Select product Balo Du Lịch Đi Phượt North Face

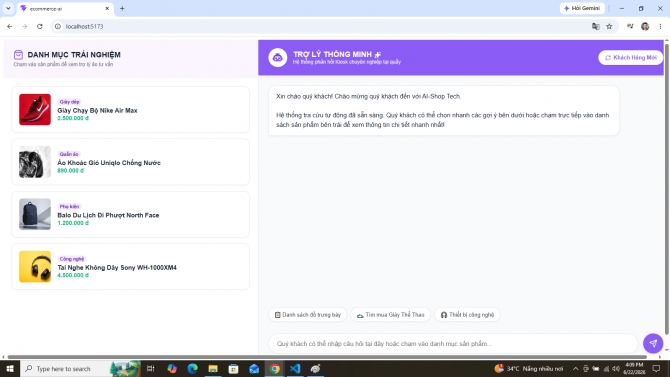130,214
